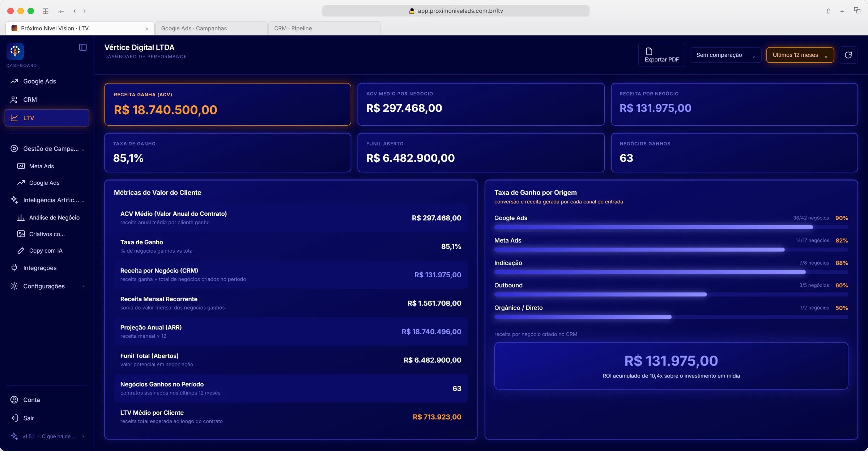The width and height of the screenshot is (868, 451).
Task: Collapse the Gestão de Campanhas section
Action: click(x=83, y=149)
